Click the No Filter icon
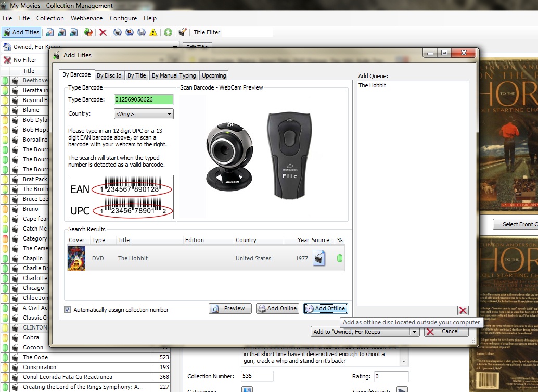Screen dimensions: 538x392 point(7,60)
